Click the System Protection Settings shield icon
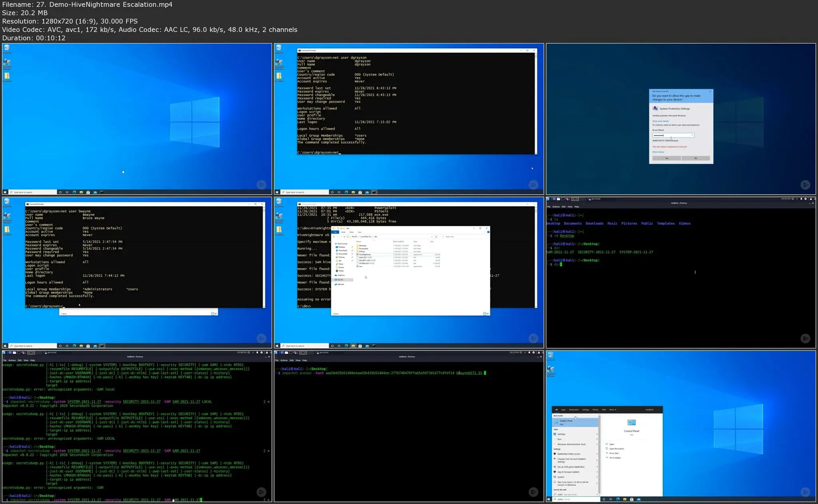The height and width of the screenshot is (504, 818). pos(655,109)
